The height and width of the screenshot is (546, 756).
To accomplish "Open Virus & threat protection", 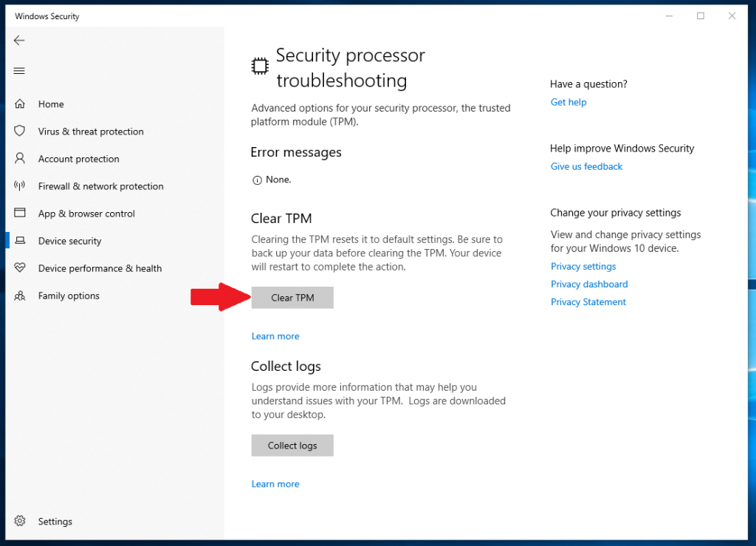I will point(114,132).
